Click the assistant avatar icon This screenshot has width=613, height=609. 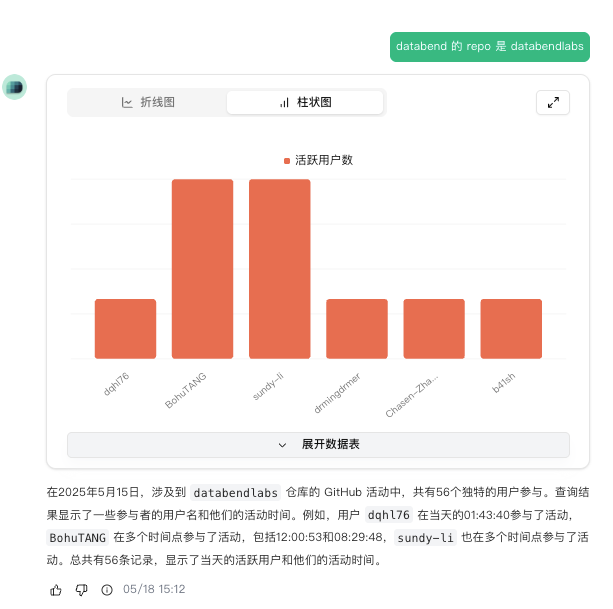[x=14, y=87]
